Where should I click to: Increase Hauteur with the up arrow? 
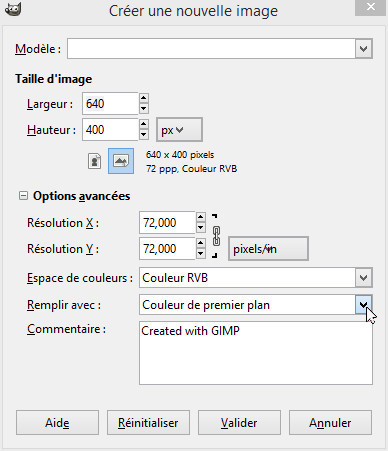point(144,124)
